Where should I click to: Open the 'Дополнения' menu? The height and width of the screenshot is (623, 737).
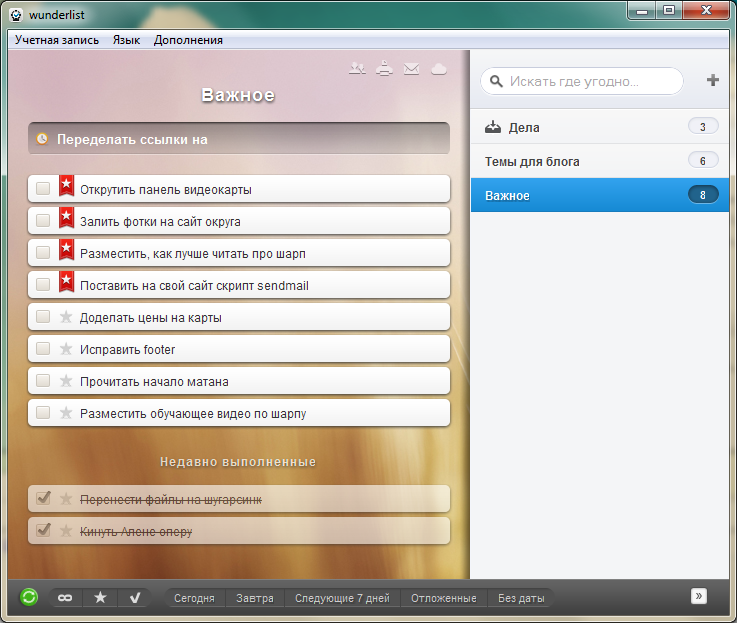tap(188, 40)
